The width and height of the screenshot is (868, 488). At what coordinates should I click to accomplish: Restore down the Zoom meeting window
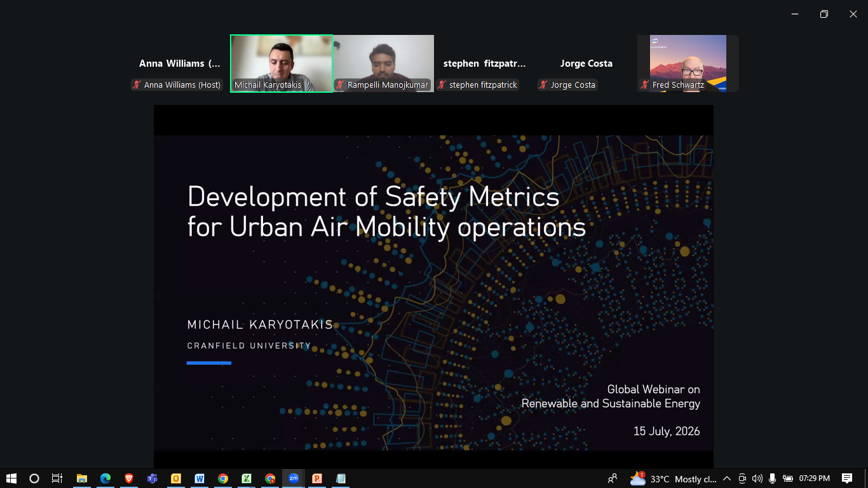pyautogui.click(x=824, y=14)
